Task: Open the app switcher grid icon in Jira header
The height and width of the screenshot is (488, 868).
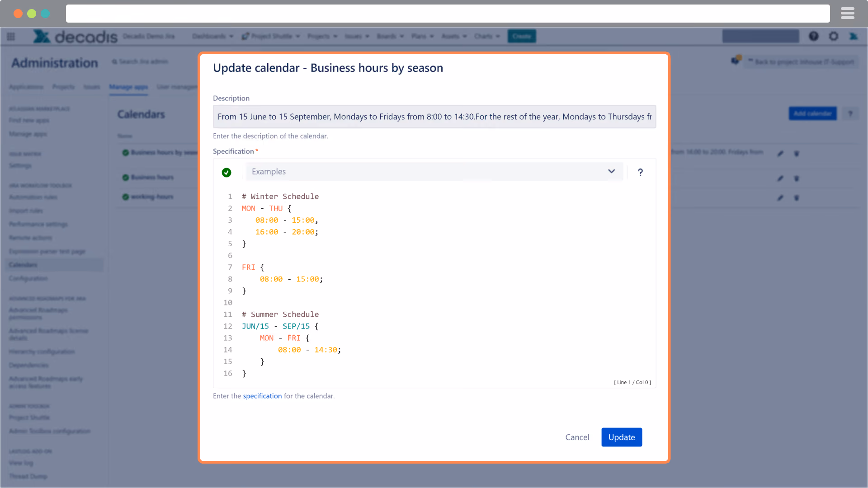Action: [11, 36]
